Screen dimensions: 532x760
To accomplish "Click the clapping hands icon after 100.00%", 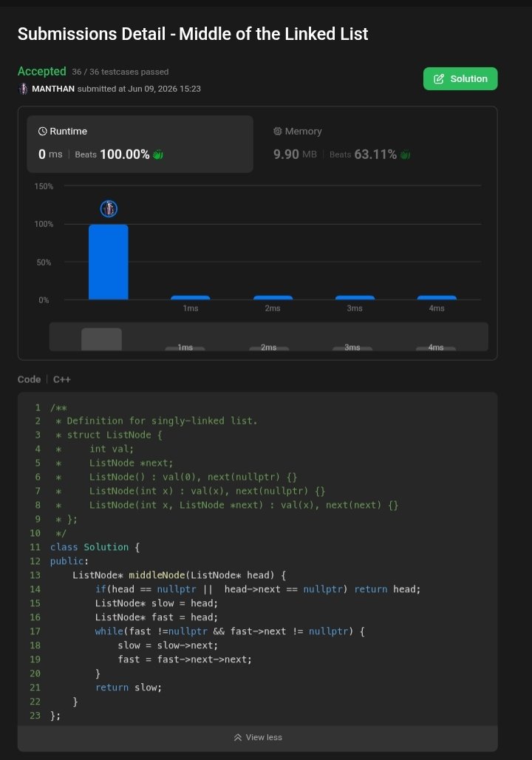I will point(158,155).
